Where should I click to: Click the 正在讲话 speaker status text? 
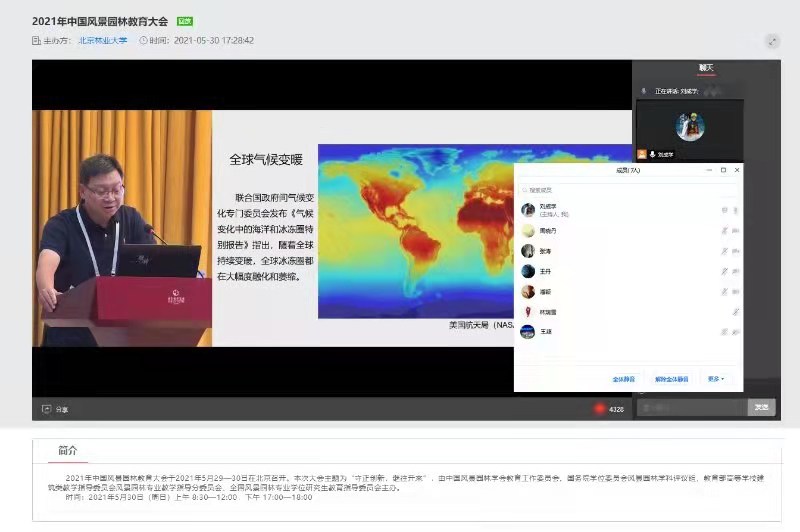point(677,91)
